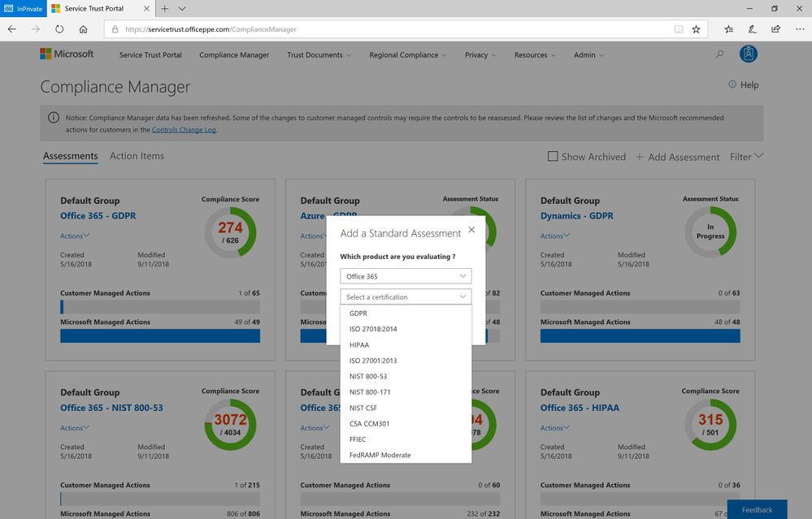Refresh the page with reload icon
812x519 pixels.
tap(59, 29)
